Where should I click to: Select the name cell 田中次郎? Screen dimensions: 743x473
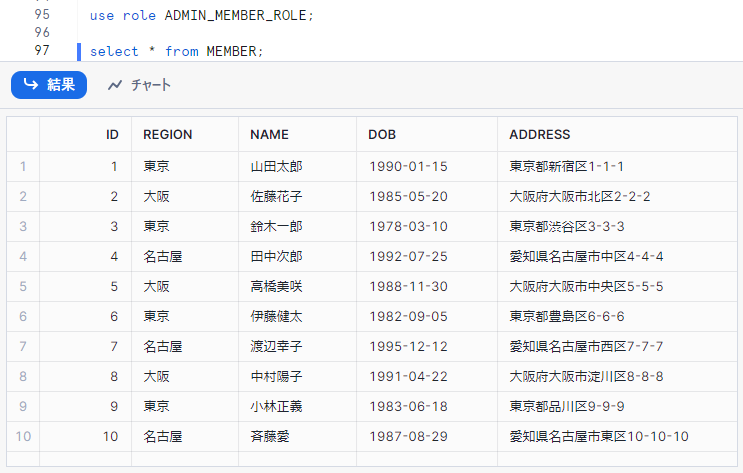297,256
